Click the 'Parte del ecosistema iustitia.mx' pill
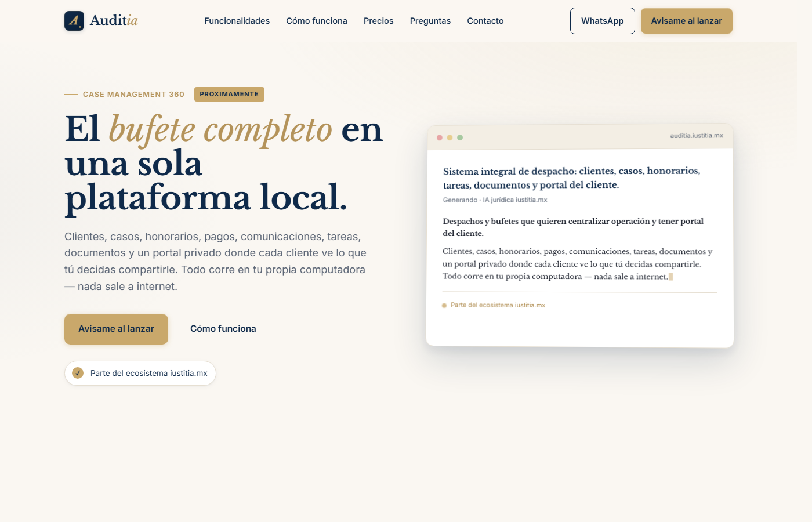The image size is (812, 522). tap(140, 373)
